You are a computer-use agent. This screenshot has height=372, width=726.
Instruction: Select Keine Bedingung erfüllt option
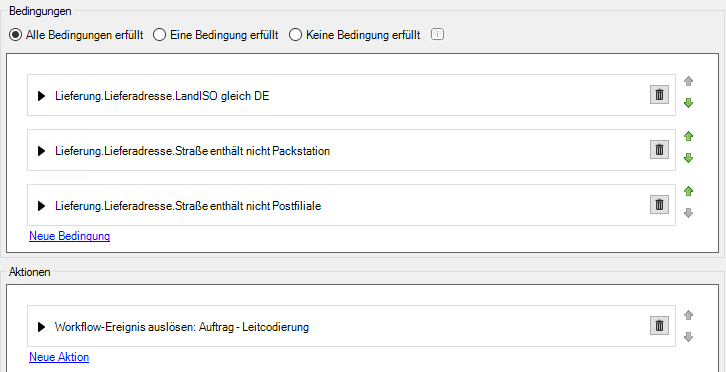click(x=355, y=35)
